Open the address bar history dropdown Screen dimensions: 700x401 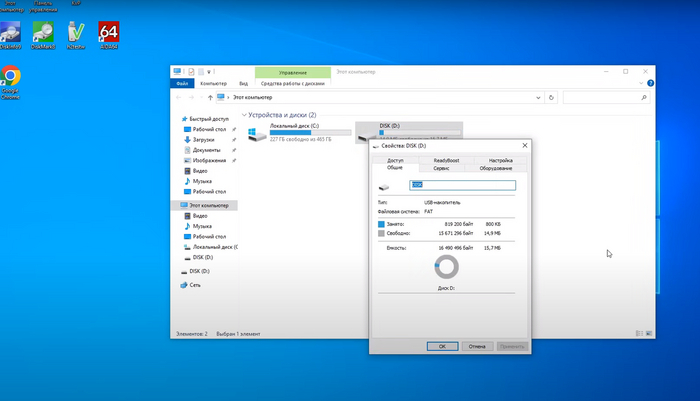tap(540, 98)
